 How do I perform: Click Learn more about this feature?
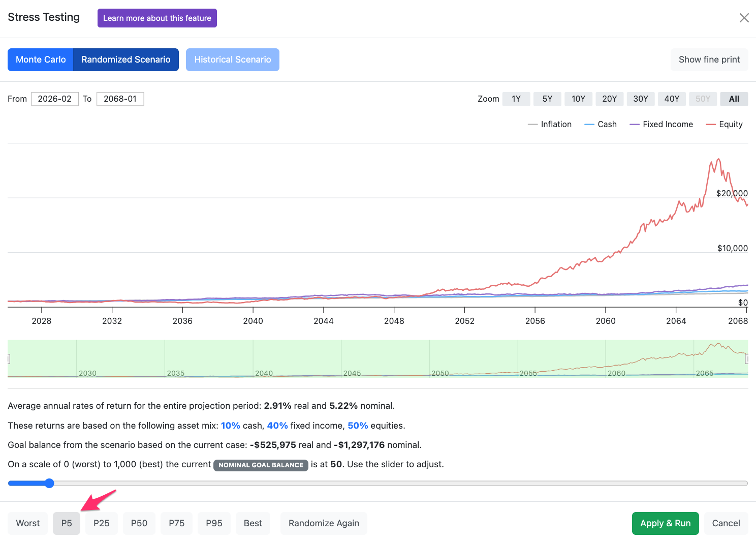(157, 18)
